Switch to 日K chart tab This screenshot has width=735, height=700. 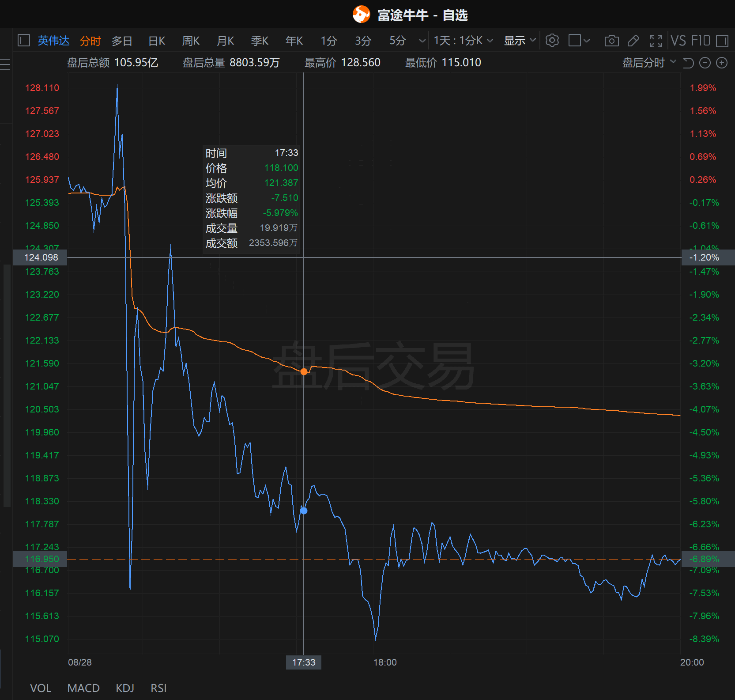pyautogui.click(x=157, y=41)
